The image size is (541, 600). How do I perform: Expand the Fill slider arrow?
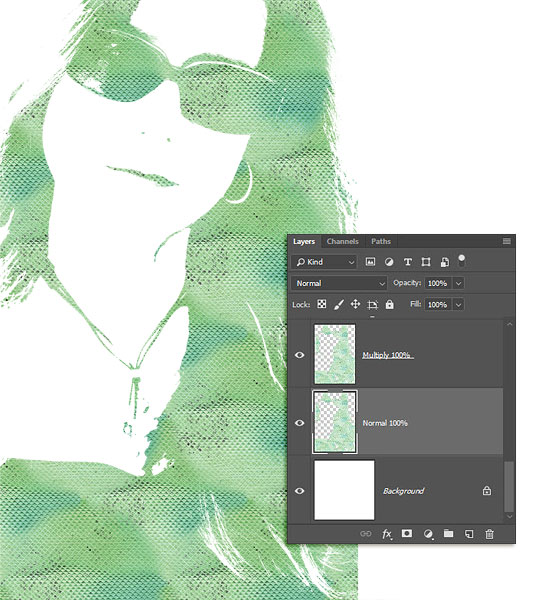pos(458,305)
